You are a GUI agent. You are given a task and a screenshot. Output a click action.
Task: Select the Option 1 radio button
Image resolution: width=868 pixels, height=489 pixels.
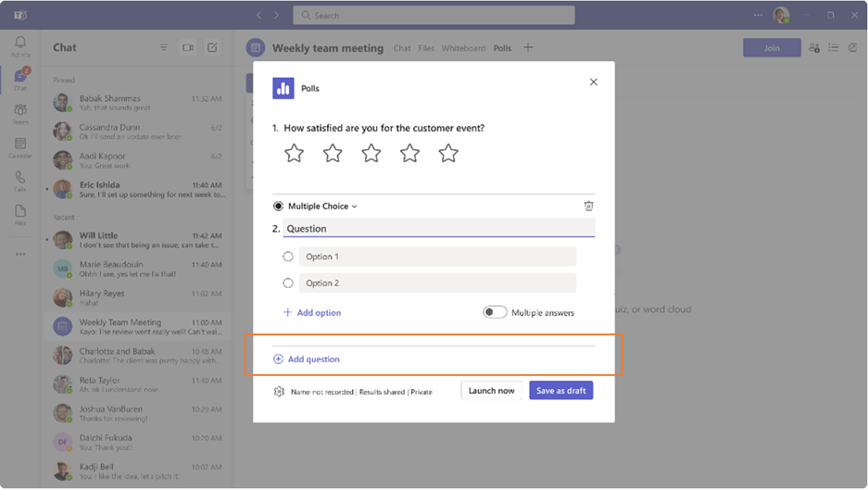pos(288,257)
